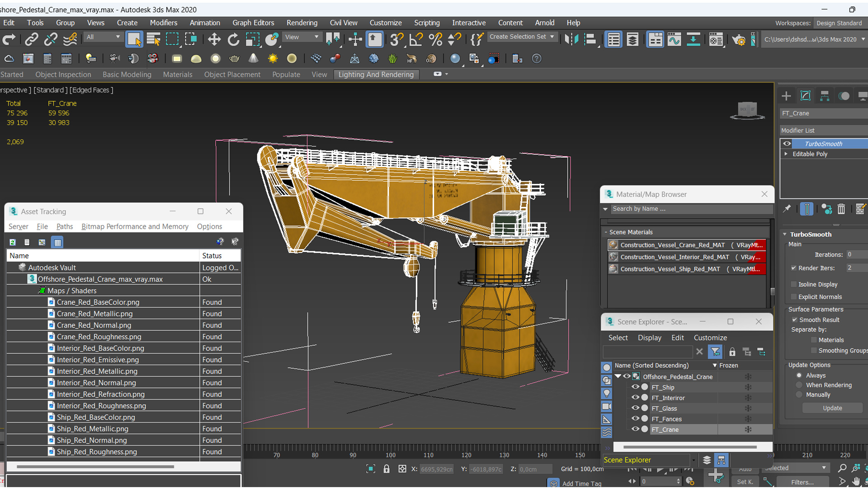Open the View reference coordinate dropdown
Viewport: 868px width, 488px height.
pos(302,37)
